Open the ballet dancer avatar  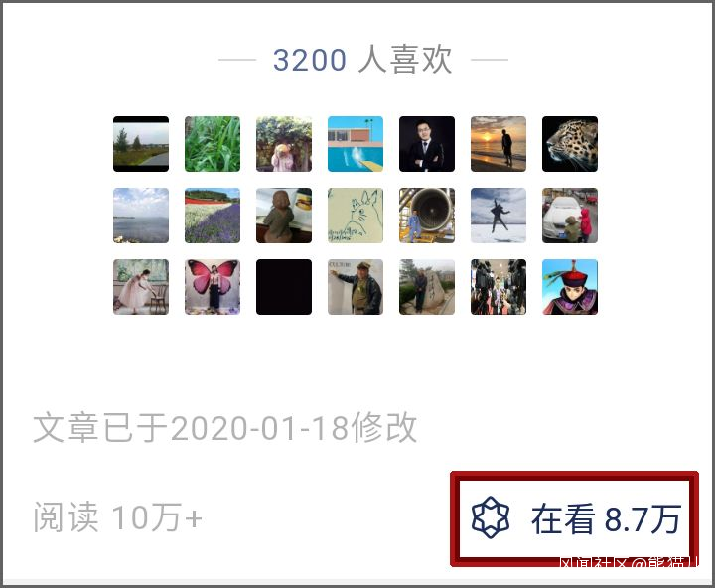point(141,287)
